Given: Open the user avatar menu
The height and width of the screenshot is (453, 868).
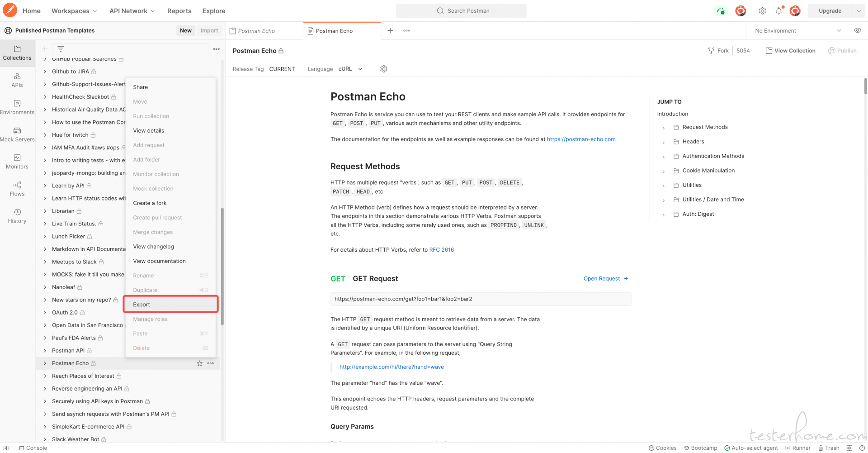Looking at the screenshot, I should [x=795, y=11].
